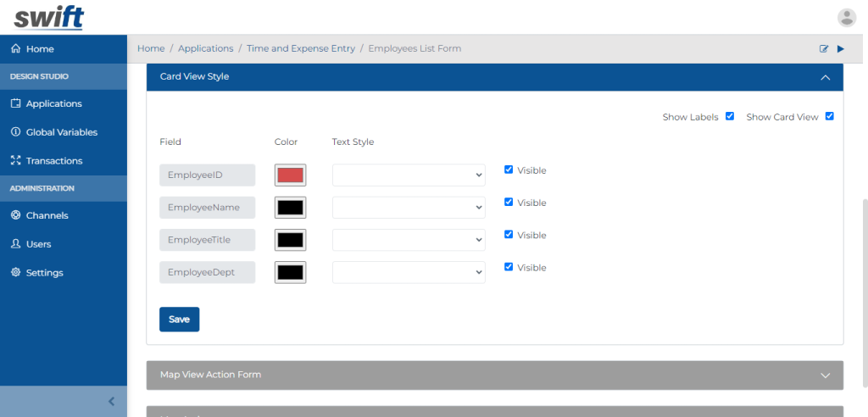This screenshot has height=417, width=868.
Task: Click the Home house icon in sidebar
Action: pos(15,49)
